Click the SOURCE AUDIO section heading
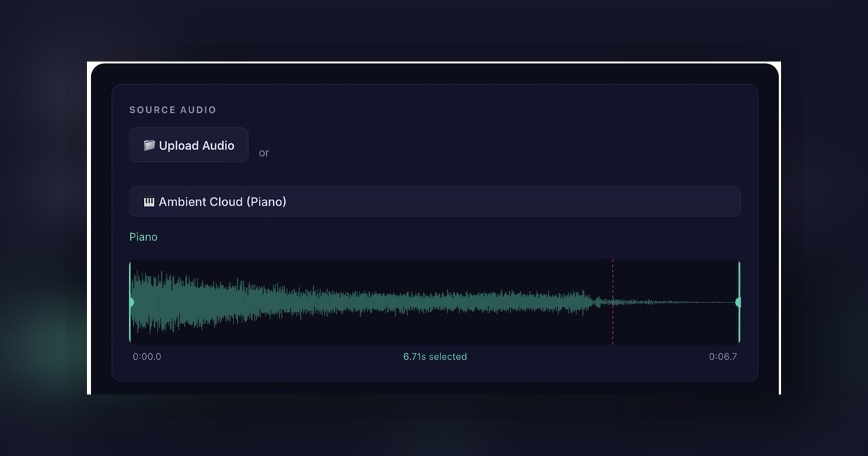This screenshot has height=456, width=868. 173,110
